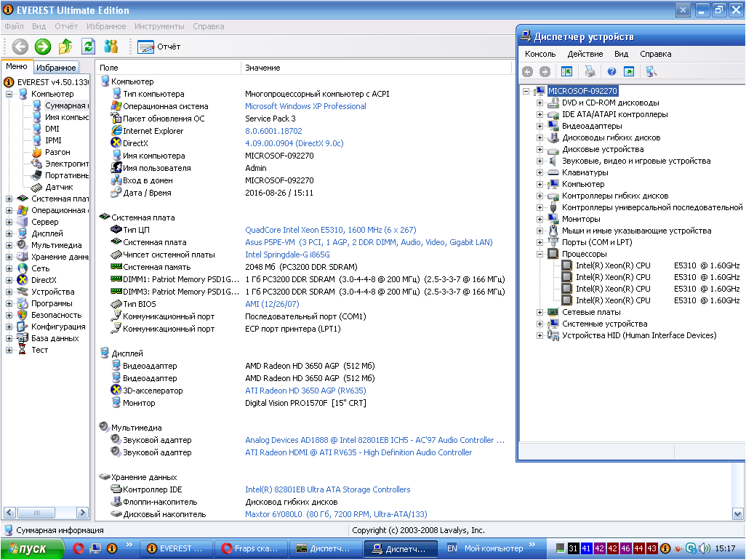Click the Opera icon in quick launch
The width and height of the screenshot is (746, 560).
[x=78, y=548]
